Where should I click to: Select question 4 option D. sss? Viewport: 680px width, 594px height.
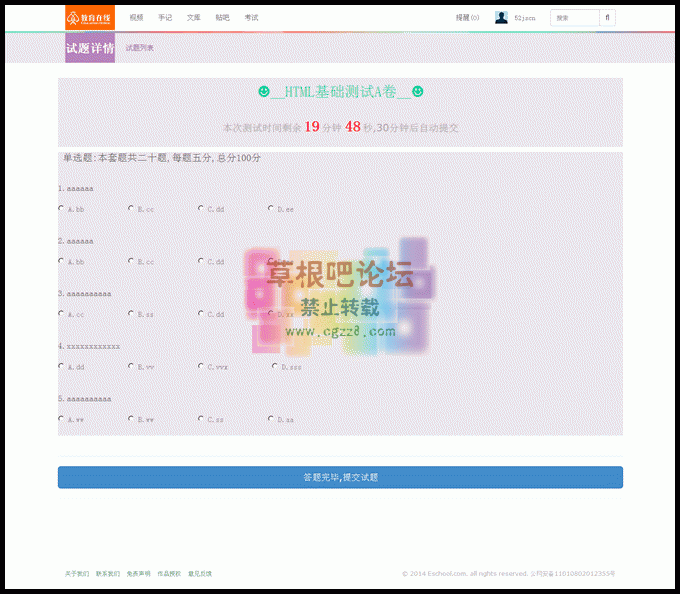point(275,366)
